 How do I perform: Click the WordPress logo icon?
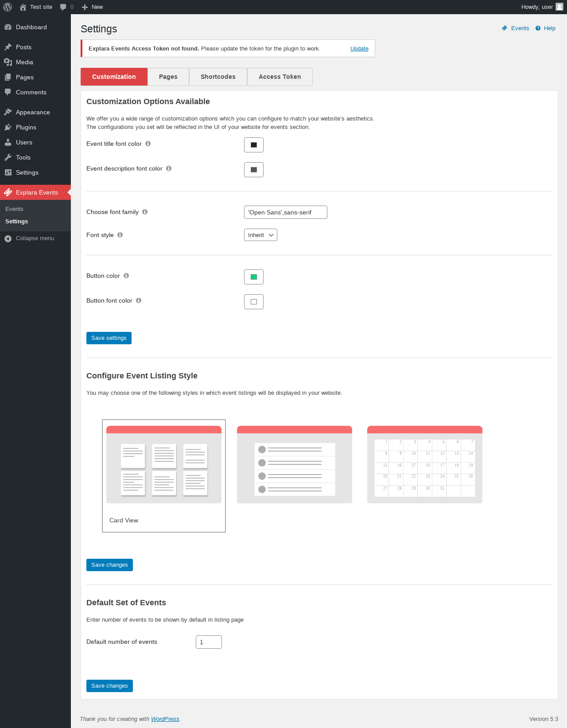click(x=8, y=7)
